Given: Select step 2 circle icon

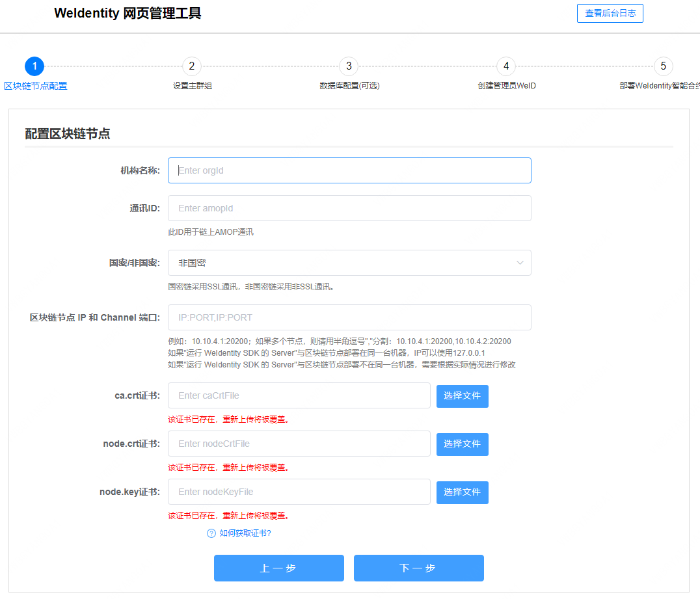Looking at the screenshot, I should click(191, 66).
